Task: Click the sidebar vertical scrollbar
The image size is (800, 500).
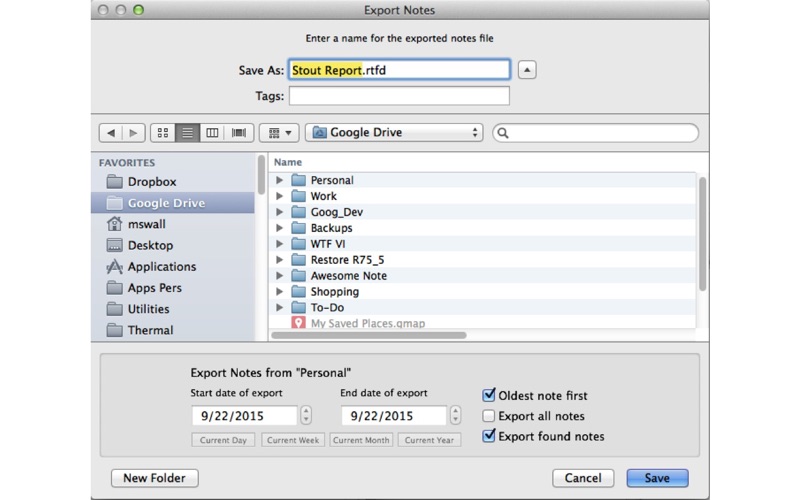Action: tap(261, 175)
